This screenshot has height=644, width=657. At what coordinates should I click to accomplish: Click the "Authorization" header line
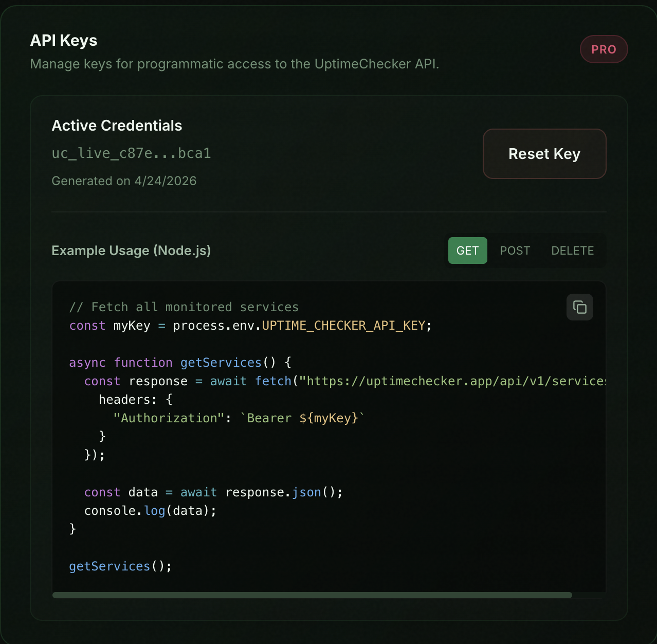[239, 418]
